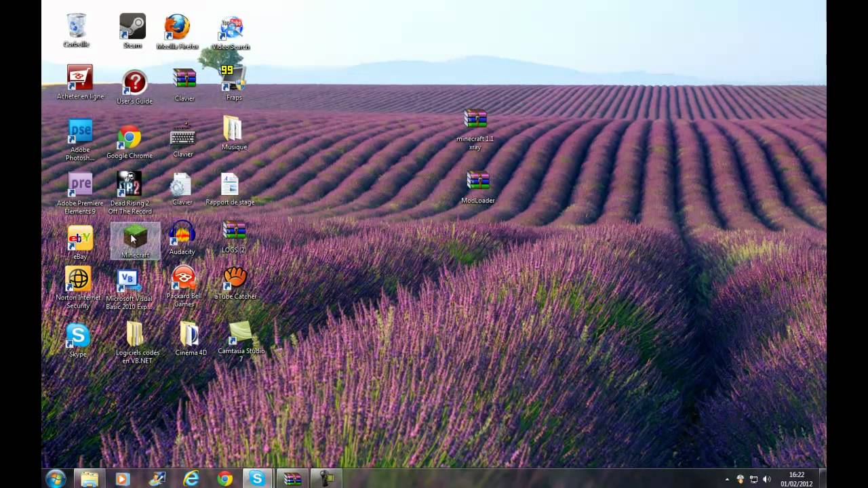Open Logiciels codés en VB.NET folder
Screen dimensions: 868x488
tap(138, 343)
